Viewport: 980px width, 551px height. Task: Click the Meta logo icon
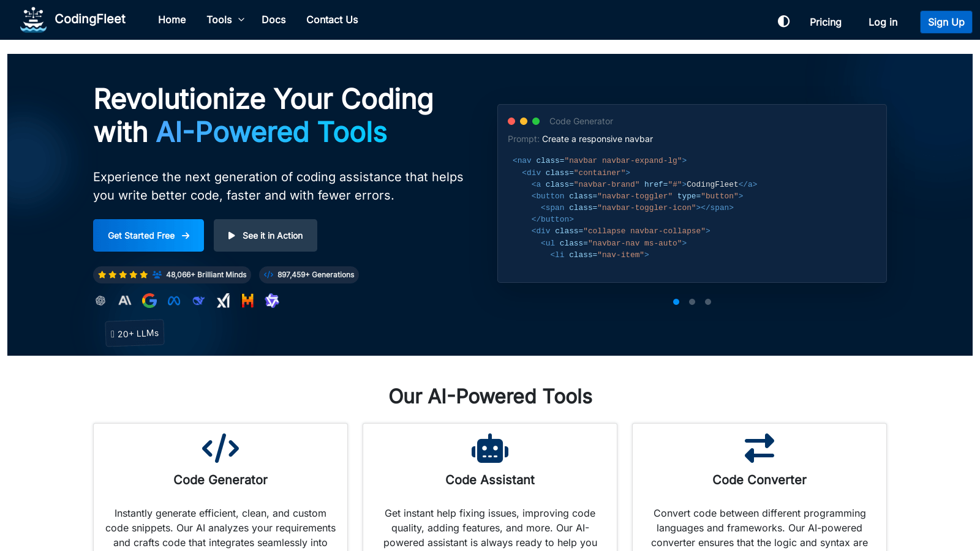click(x=174, y=301)
